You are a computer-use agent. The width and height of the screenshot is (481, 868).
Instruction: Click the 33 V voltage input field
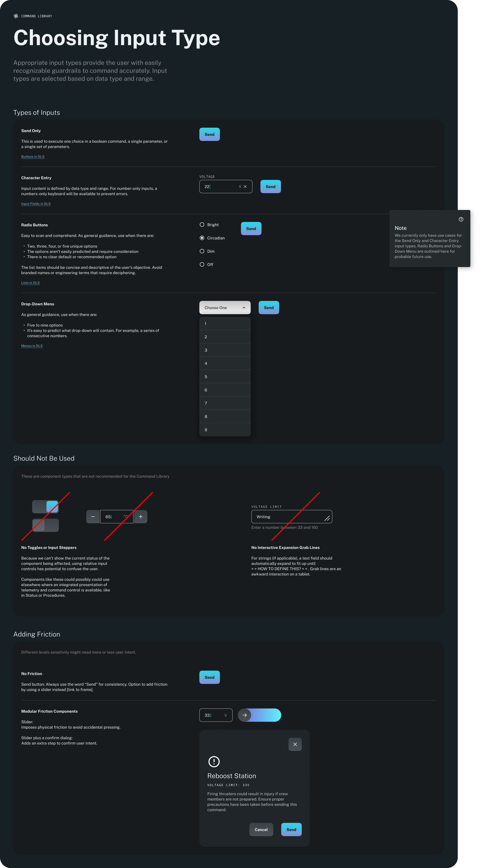click(215, 715)
